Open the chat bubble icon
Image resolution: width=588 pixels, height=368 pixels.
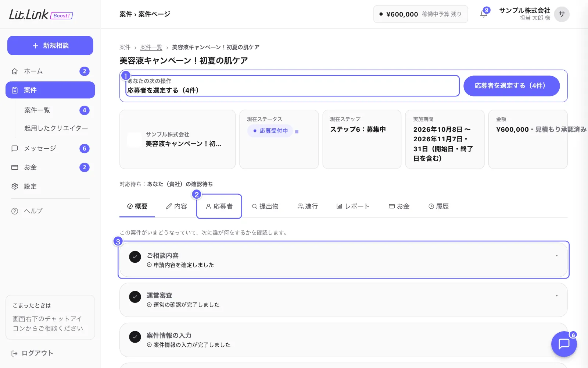coord(564,344)
